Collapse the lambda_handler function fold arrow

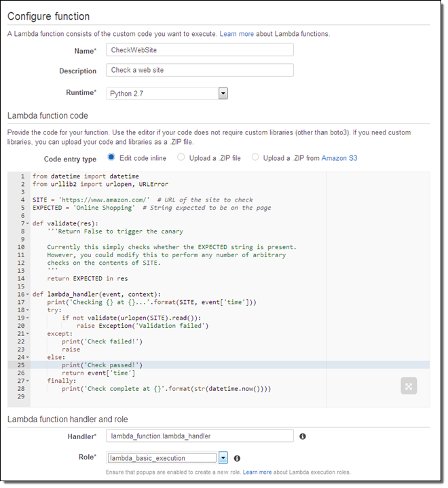[x=26, y=294]
